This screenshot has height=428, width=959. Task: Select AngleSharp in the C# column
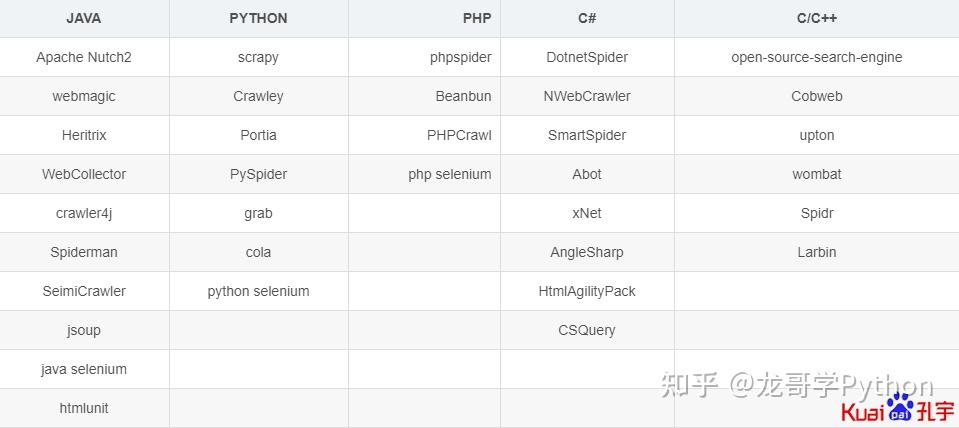(x=587, y=252)
